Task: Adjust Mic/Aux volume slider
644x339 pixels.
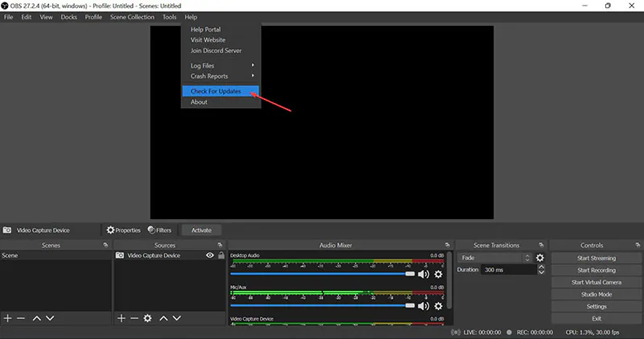Action: point(323,305)
